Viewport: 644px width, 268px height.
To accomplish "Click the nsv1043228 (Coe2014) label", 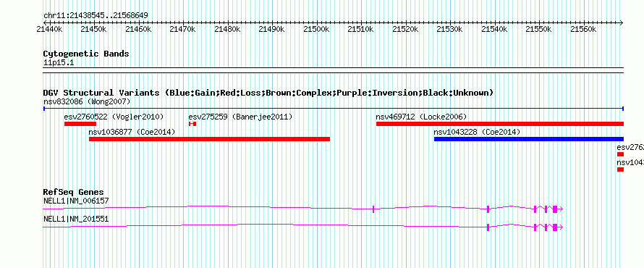I will coord(478,132).
